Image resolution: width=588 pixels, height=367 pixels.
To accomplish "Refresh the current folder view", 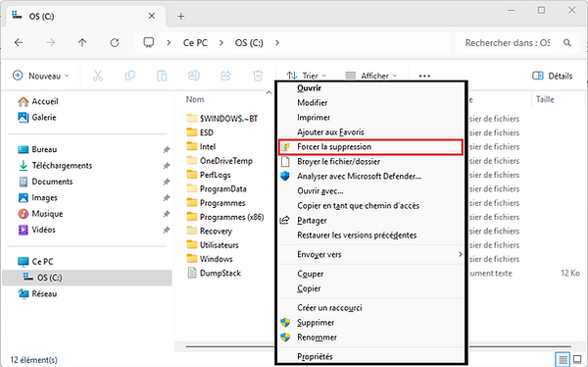I will [x=115, y=43].
